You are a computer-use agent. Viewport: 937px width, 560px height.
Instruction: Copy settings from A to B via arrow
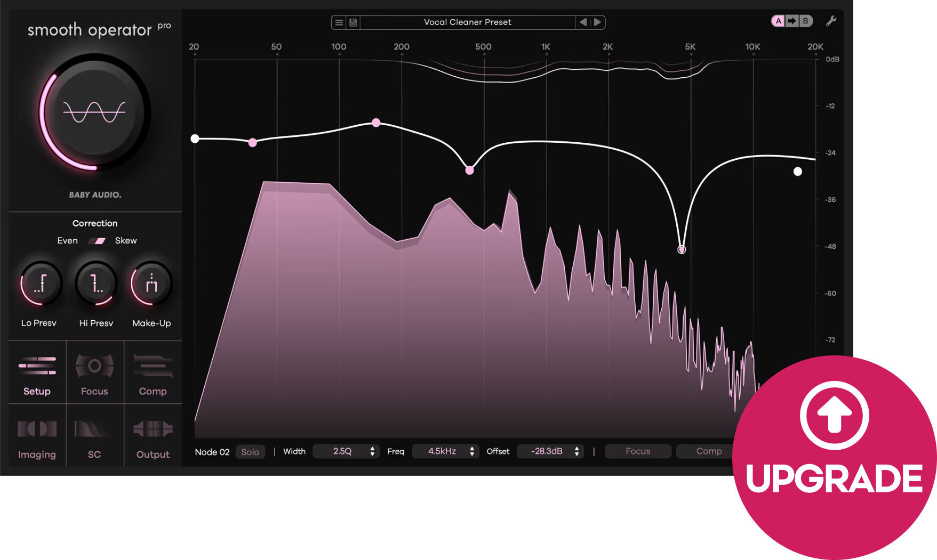pos(791,21)
